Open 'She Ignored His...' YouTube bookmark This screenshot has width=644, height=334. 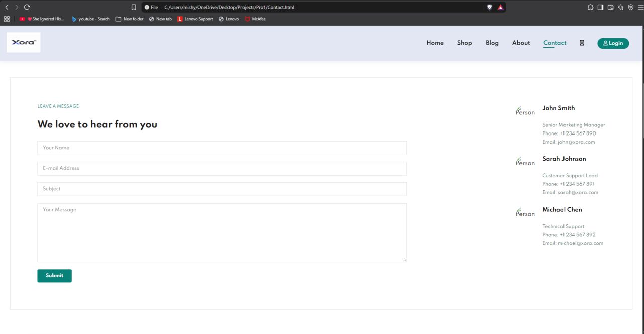[x=42, y=19]
